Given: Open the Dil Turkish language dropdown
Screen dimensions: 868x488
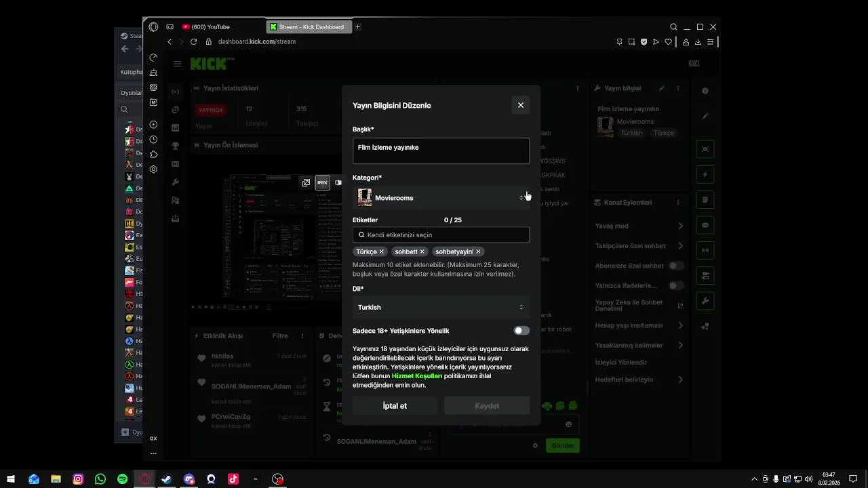Looking at the screenshot, I should coord(441,307).
